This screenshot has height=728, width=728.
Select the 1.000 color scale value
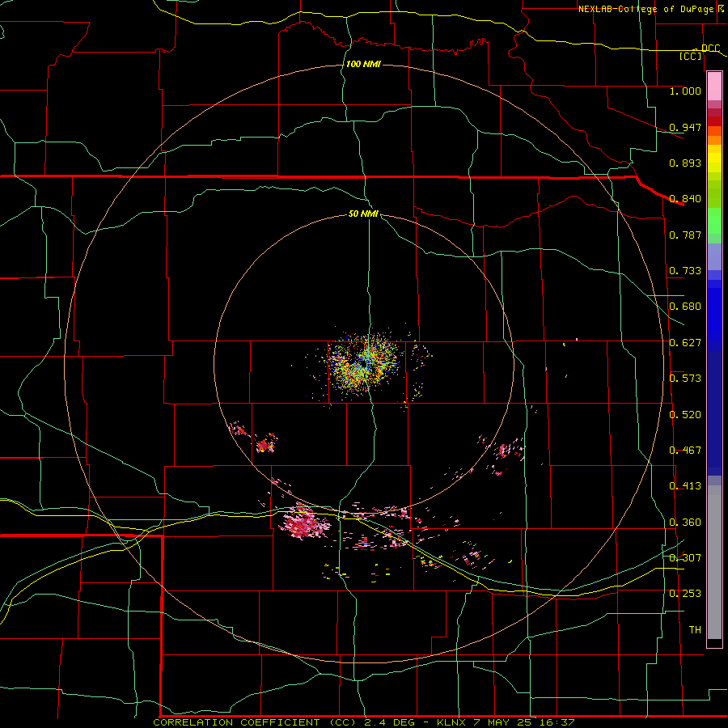click(x=685, y=91)
